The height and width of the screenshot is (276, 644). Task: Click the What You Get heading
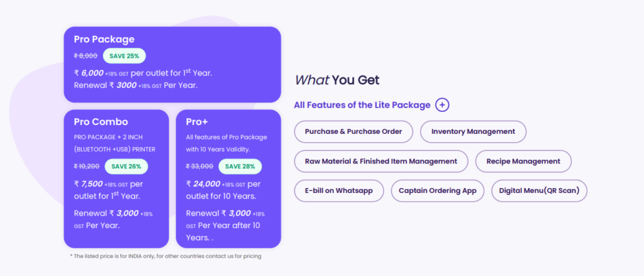[337, 80]
